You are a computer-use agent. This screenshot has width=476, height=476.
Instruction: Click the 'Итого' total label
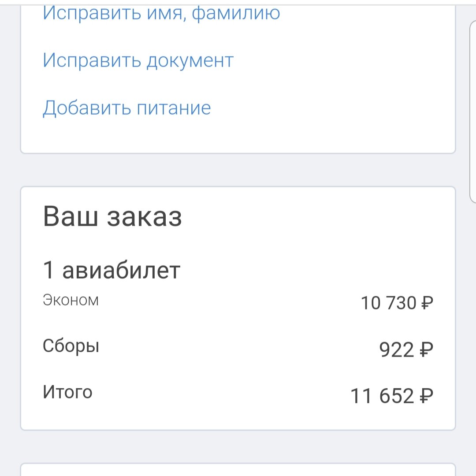point(67,392)
